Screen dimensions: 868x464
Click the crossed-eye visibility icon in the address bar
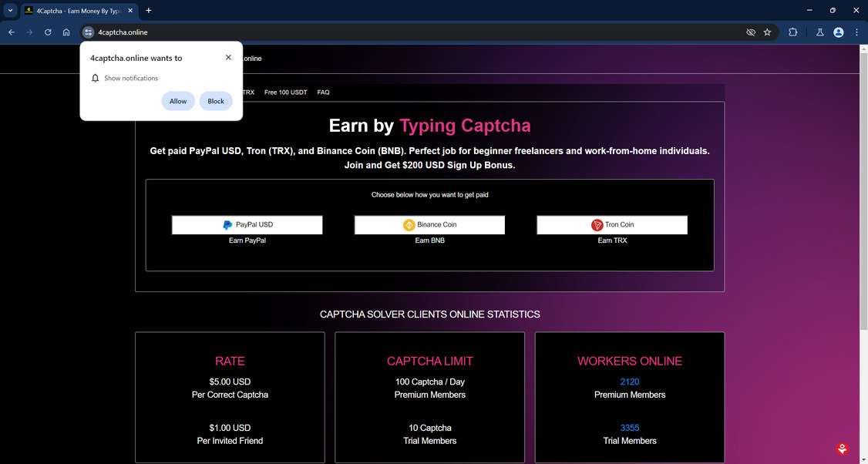[x=750, y=32]
